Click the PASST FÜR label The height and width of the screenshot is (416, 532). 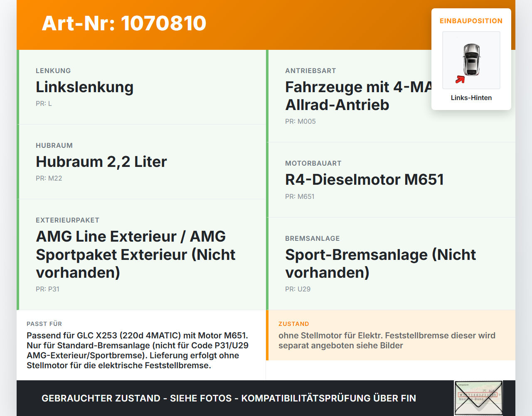tap(44, 324)
